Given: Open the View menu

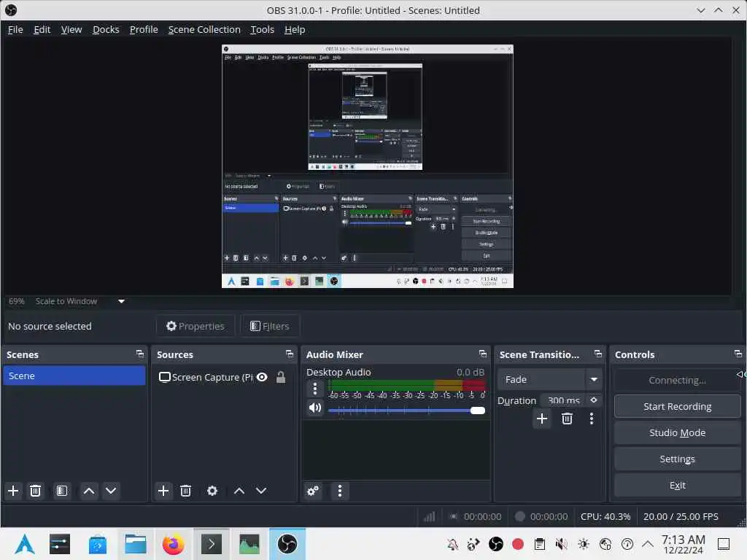Looking at the screenshot, I should (x=71, y=29).
